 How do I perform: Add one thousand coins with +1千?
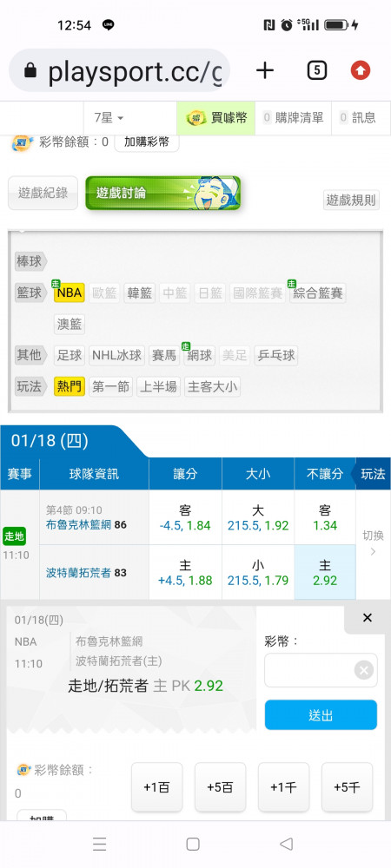click(x=283, y=787)
